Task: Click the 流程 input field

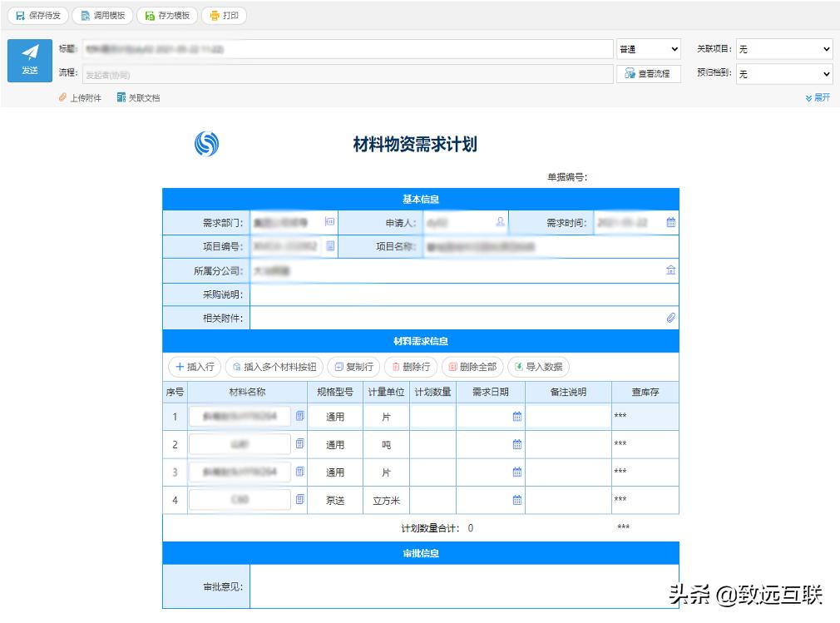Action: [x=333, y=74]
